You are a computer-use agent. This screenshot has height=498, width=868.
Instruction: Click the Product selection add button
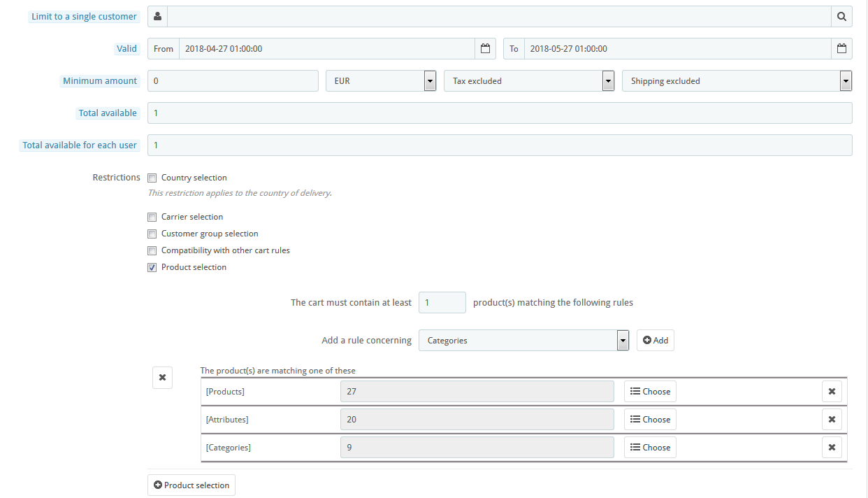tap(191, 485)
